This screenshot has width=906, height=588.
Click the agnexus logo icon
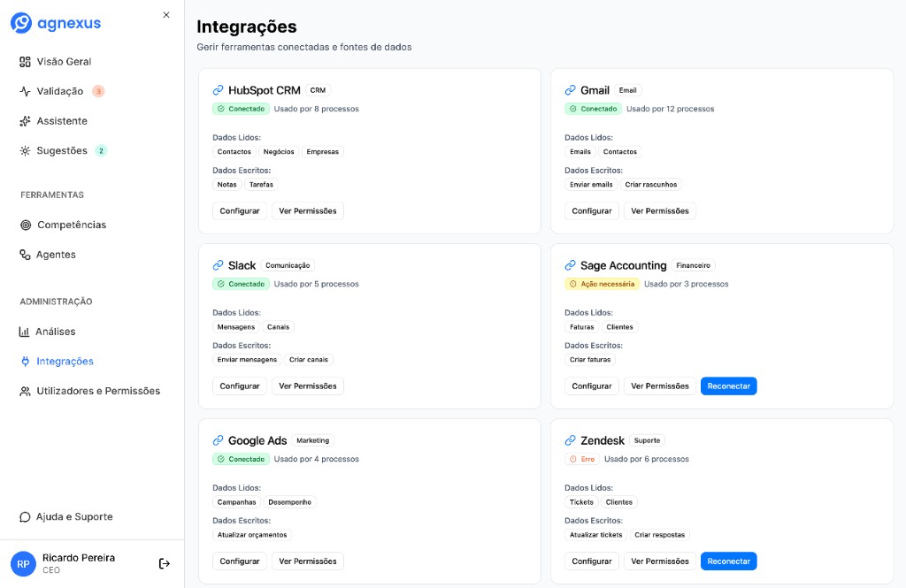(21, 23)
